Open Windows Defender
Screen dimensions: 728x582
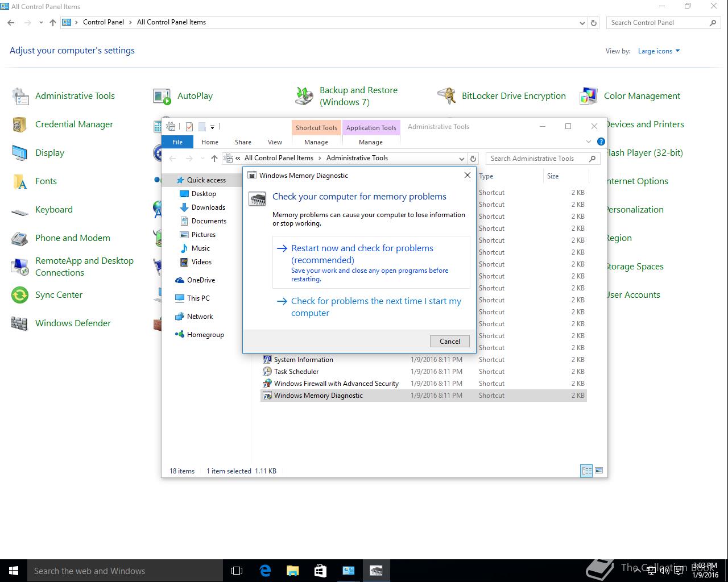(61, 323)
